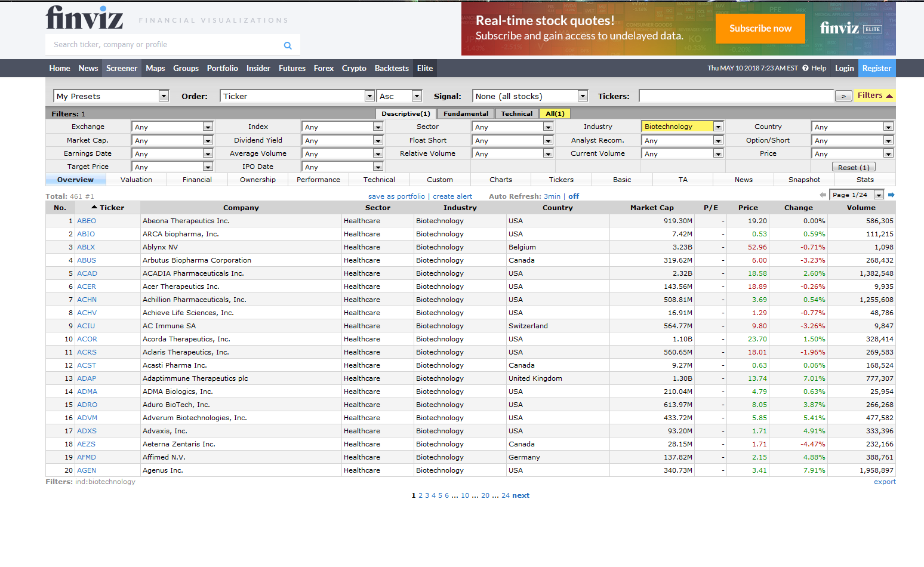
Task: Click the ADVM ticker link
Action: [x=87, y=418]
